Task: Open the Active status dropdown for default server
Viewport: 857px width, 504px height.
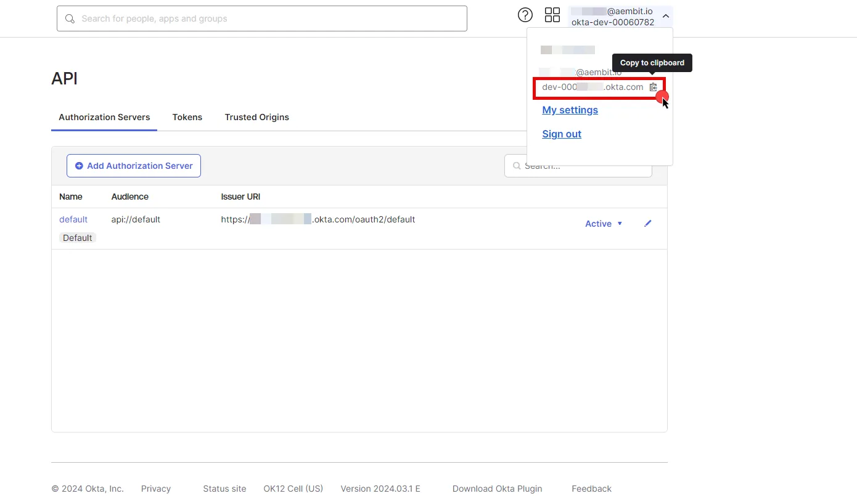Action: point(602,223)
